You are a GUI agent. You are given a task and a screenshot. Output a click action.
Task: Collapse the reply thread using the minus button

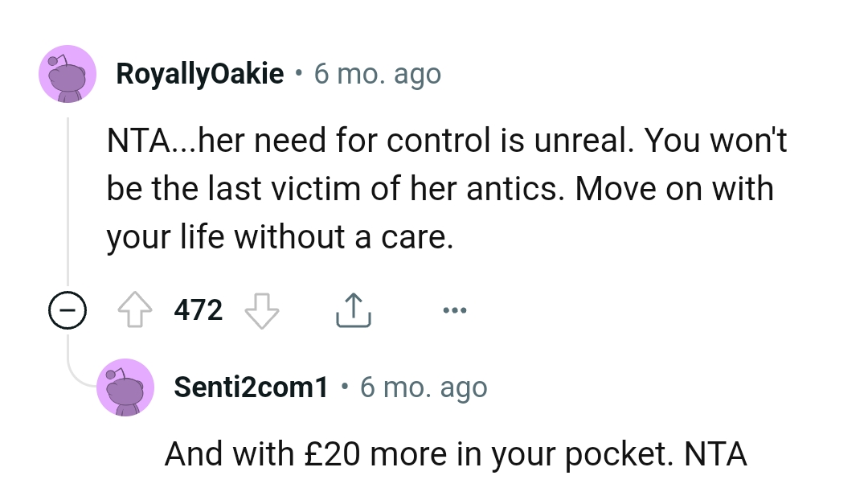coord(68,309)
